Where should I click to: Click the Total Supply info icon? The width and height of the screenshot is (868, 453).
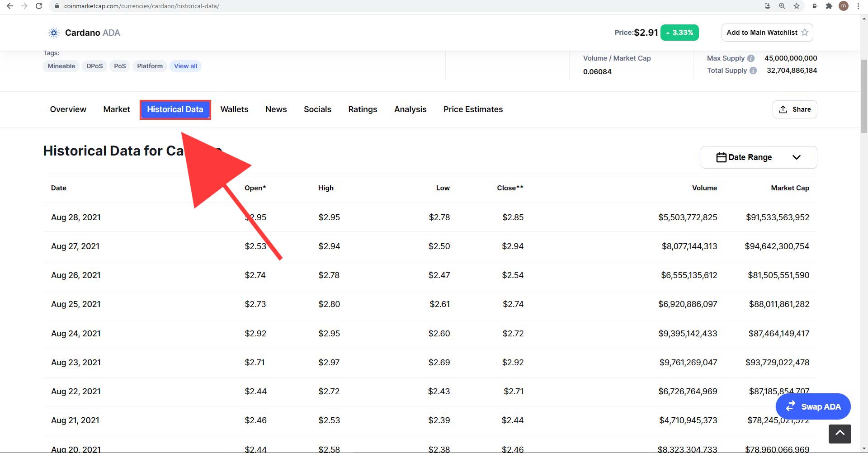753,71
